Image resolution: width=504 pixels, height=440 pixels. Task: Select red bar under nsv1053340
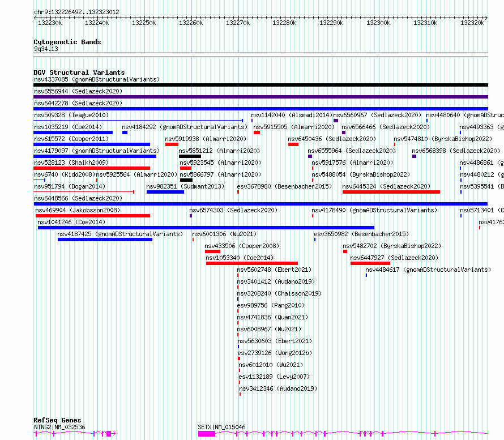[x=251, y=263]
